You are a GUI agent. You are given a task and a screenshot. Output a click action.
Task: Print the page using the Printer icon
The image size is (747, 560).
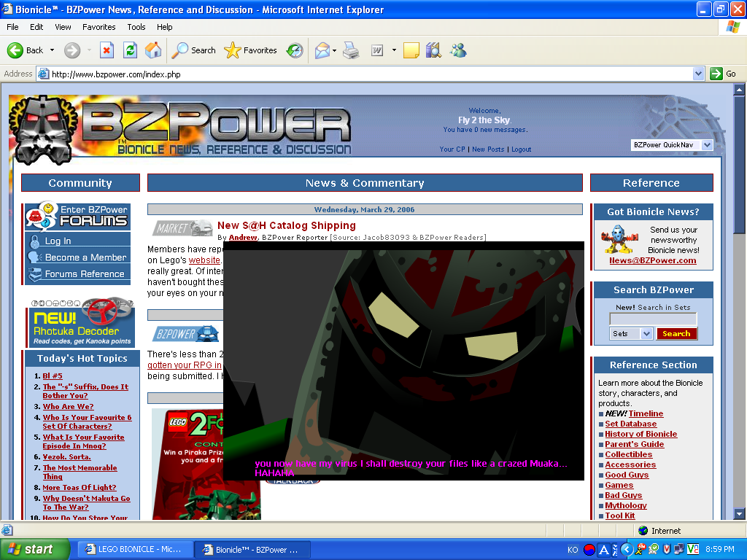[351, 50]
